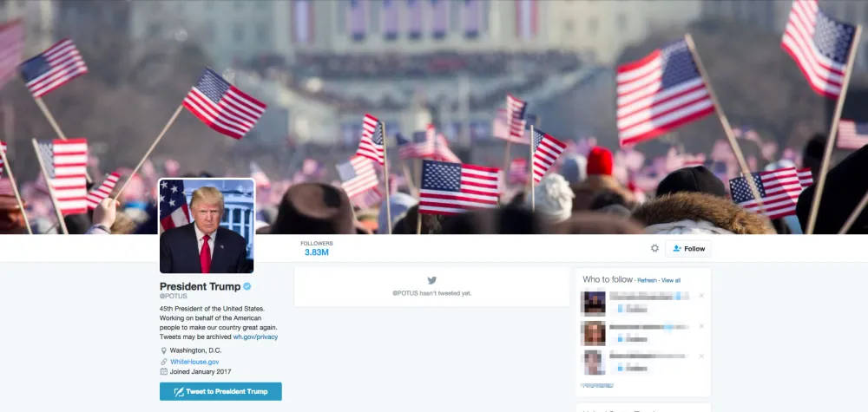Open the President Trump profile photo
This screenshot has width=868, height=412.
pyautogui.click(x=207, y=226)
